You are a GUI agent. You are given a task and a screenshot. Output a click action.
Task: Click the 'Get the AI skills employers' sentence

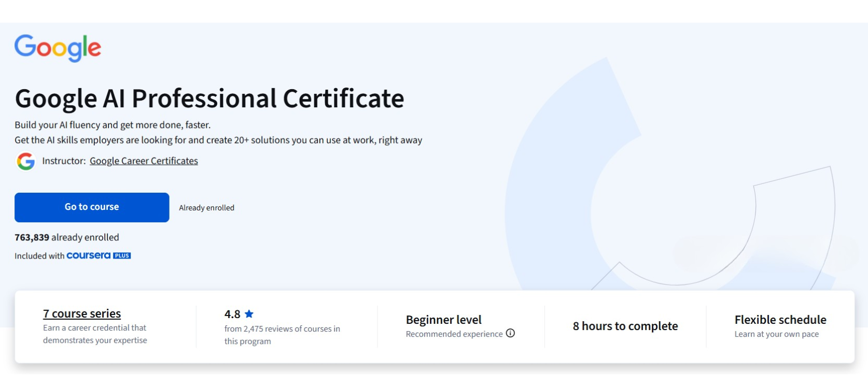click(x=218, y=140)
